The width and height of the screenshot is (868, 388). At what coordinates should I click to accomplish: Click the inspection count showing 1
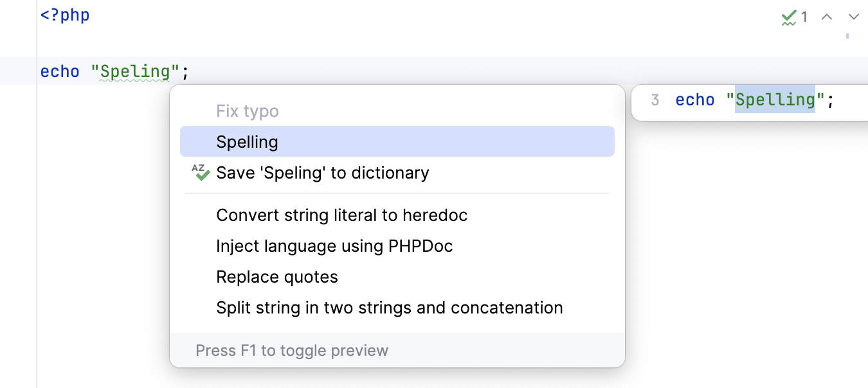(x=804, y=17)
